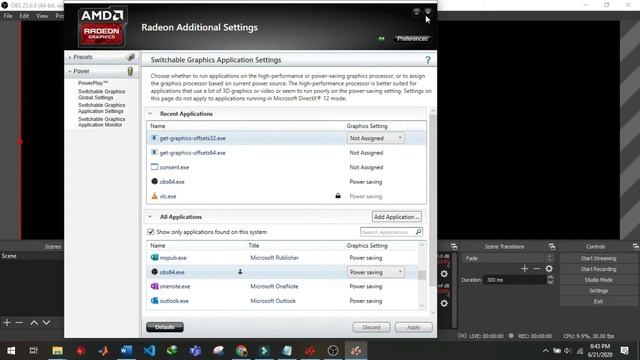The width and height of the screenshot is (640, 360).
Task: Select consent.exe in Recent Applications
Action: 286,167
